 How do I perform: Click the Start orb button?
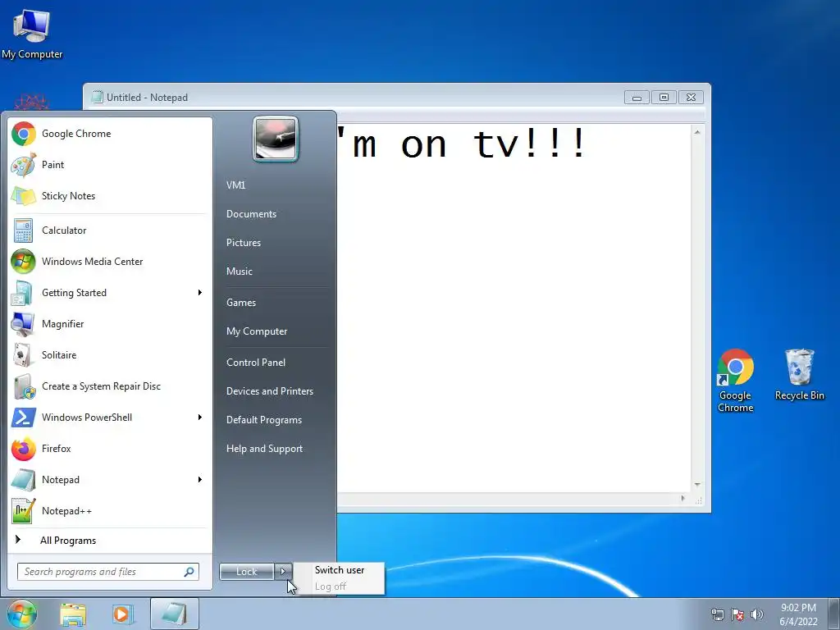point(22,614)
